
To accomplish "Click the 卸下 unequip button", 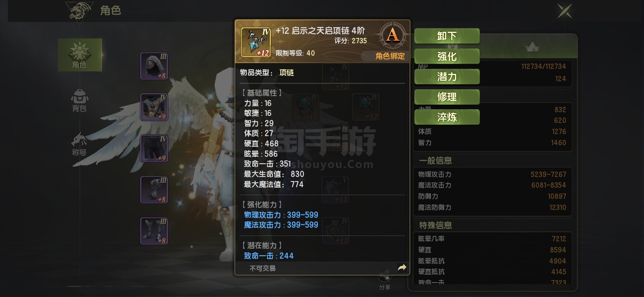I will point(447,36).
